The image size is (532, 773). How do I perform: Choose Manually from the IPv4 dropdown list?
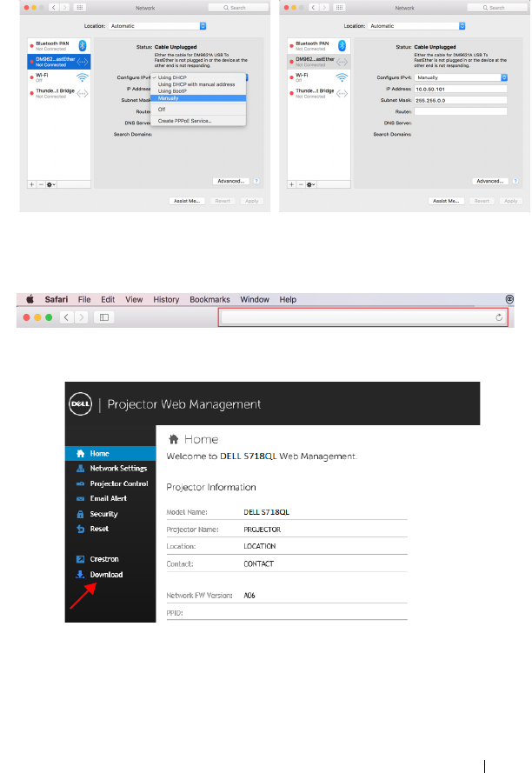198,98
